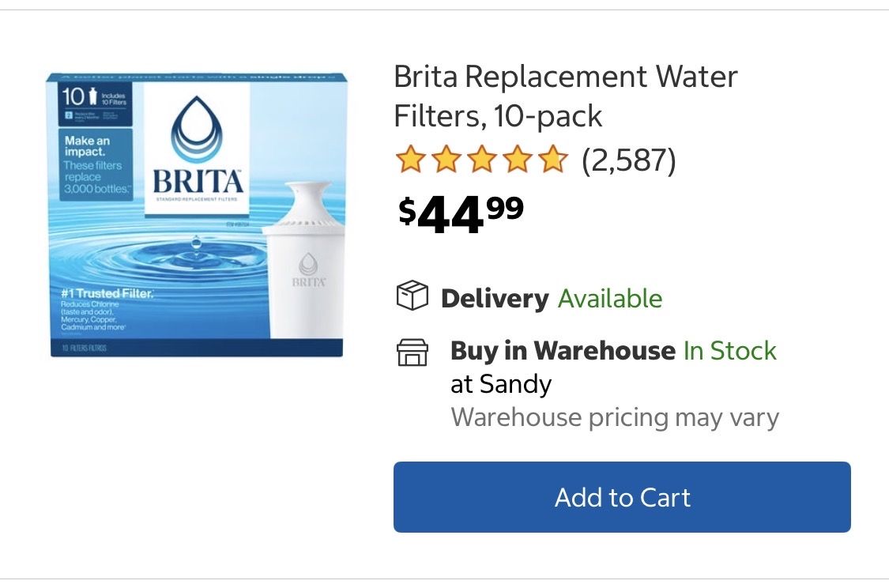The width and height of the screenshot is (889, 588).
Task: Click the Delivery label
Action: pos(495,299)
